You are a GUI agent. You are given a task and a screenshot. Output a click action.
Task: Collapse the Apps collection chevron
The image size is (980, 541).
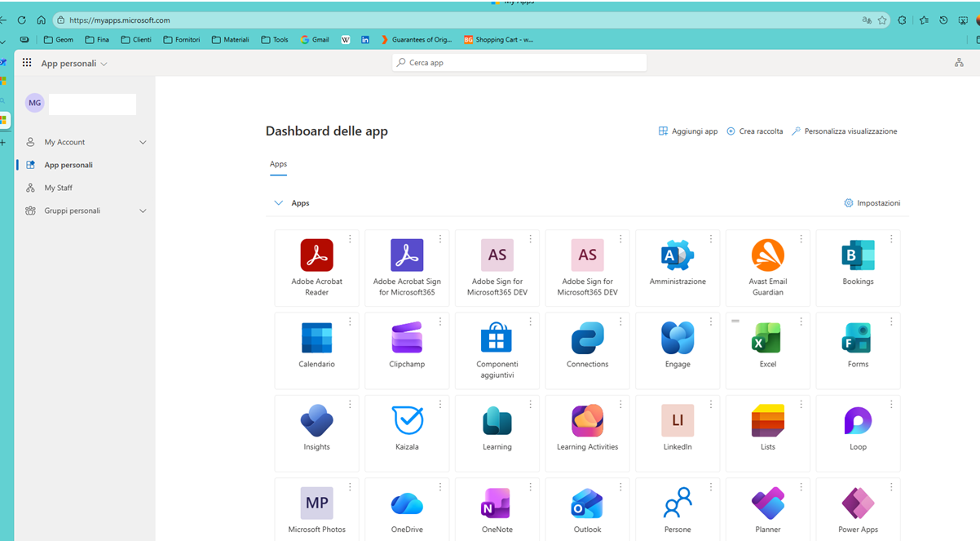pyautogui.click(x=278, y=203)
